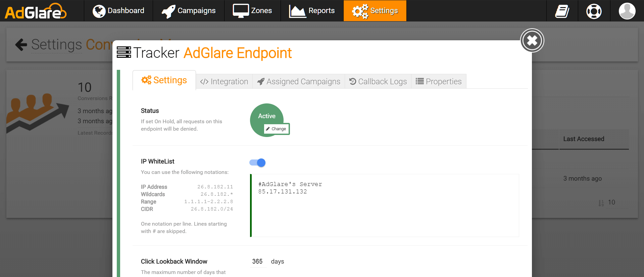Open the user profile avatar
The image size is (644, 277).
627,11
